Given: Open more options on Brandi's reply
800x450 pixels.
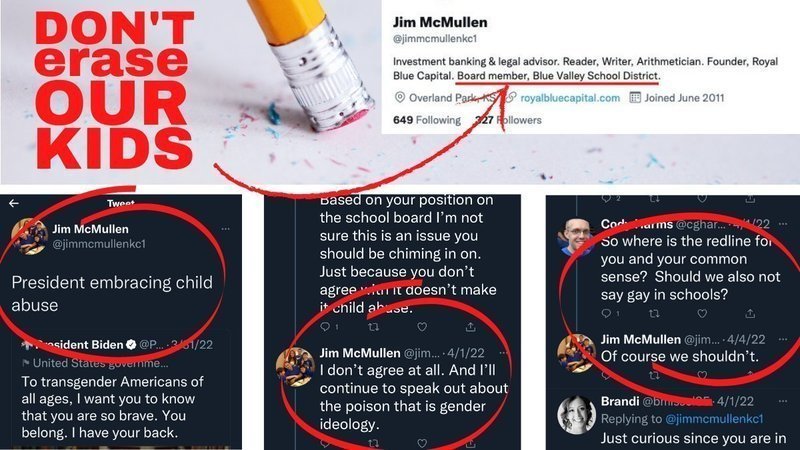Looking at the screenshot, I should pos(783,401).
